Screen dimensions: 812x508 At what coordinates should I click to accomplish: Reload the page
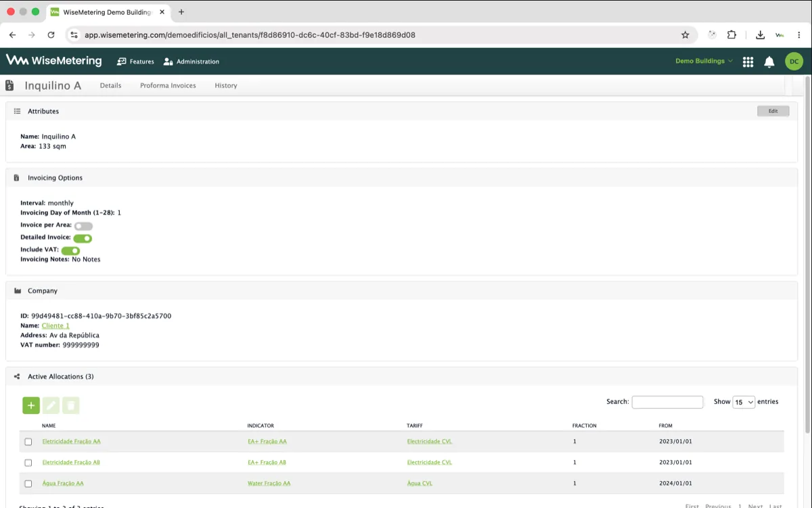51,35
